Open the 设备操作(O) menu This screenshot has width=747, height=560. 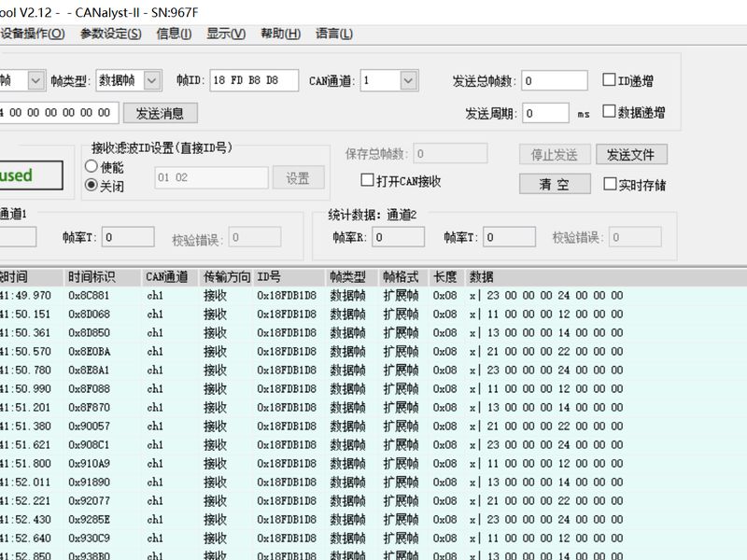33,34
